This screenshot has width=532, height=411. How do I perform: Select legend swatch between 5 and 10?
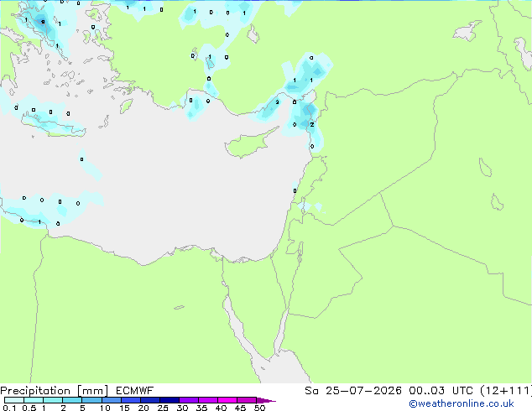click(x=91, y=400)
